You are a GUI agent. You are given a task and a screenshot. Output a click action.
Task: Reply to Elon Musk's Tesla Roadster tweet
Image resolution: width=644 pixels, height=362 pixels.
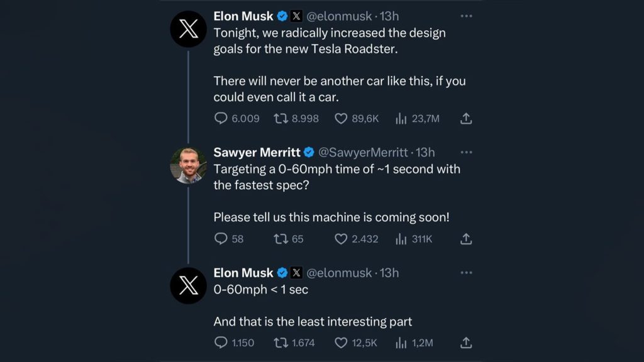221,118
